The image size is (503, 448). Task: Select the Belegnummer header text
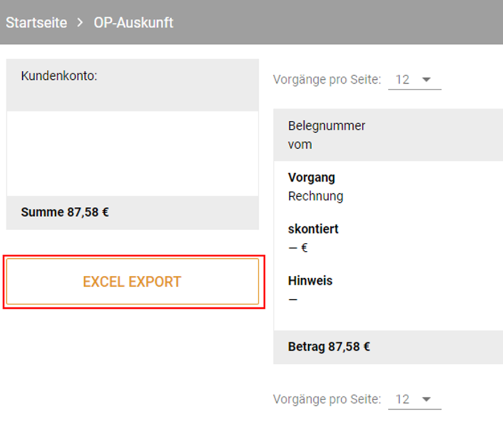[326, 126]
